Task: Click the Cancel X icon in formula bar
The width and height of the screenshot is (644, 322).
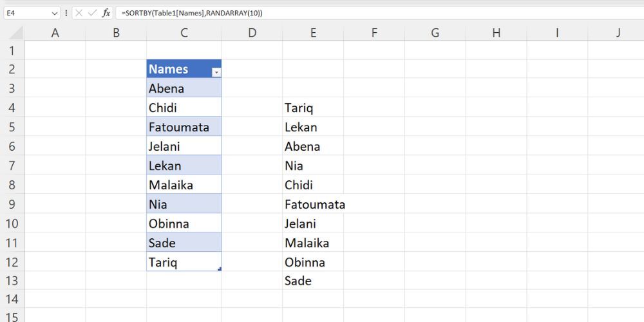Action: 79,13
